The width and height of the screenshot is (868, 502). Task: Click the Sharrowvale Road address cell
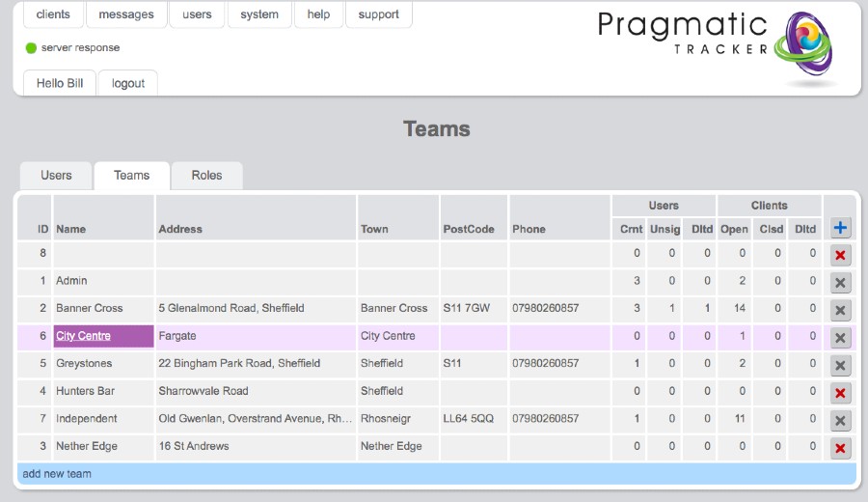[x=256, y=391]
